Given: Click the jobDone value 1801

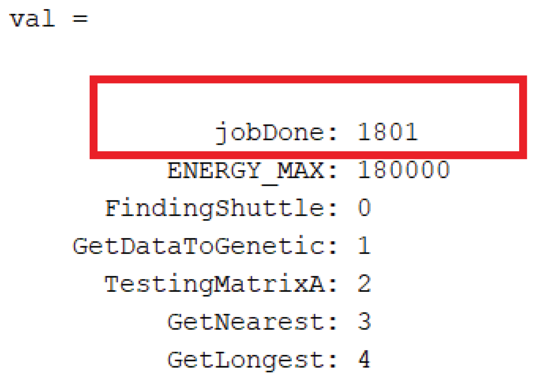Looking at the screenshot, I should point(388,133).
